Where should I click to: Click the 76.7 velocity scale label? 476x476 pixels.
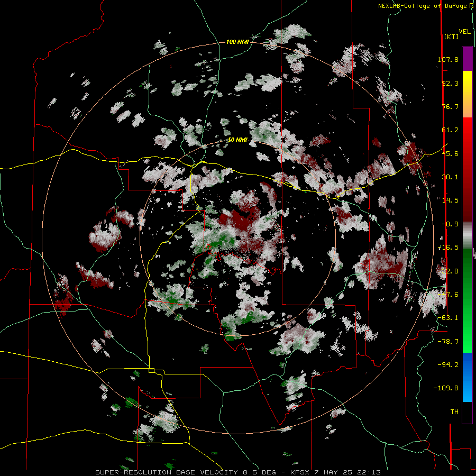[450, 106]
